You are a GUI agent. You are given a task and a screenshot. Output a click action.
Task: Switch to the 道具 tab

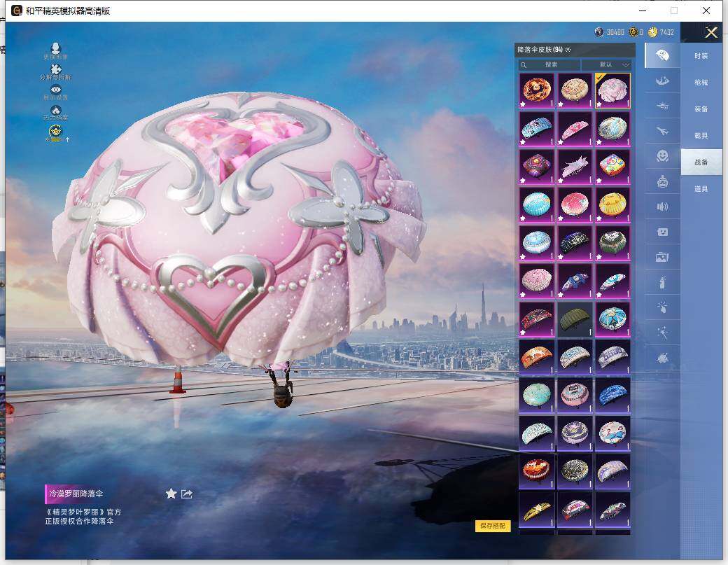point(701,188)
